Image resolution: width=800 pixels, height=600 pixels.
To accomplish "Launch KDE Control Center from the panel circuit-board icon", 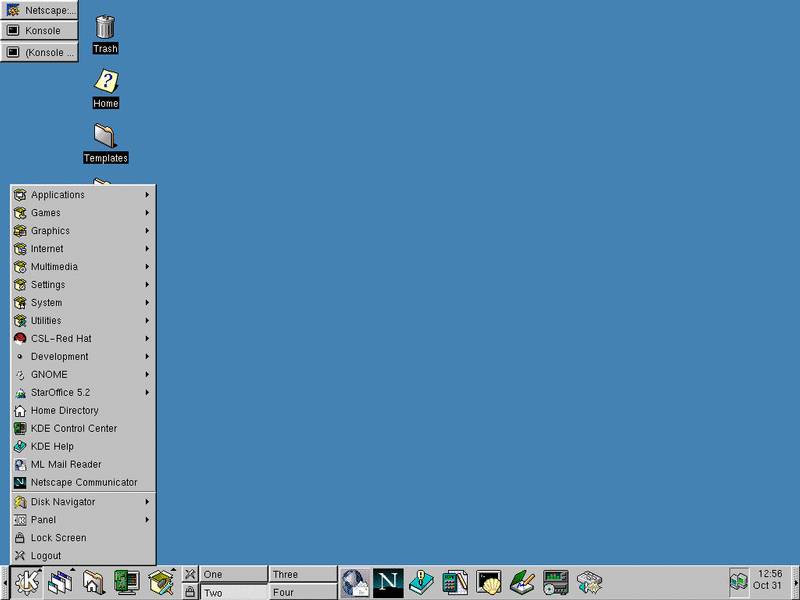I will [127, 582].
